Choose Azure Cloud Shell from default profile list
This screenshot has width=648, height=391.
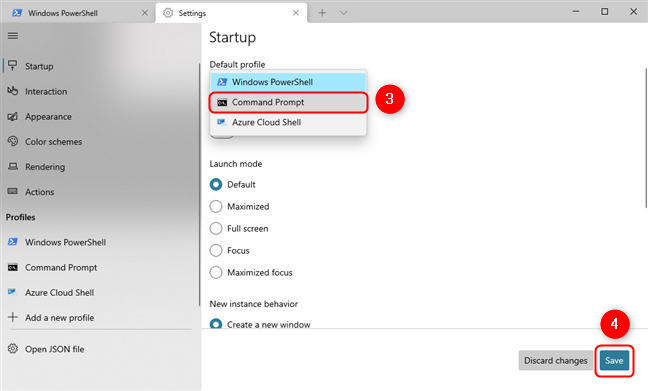click(288, 122)
